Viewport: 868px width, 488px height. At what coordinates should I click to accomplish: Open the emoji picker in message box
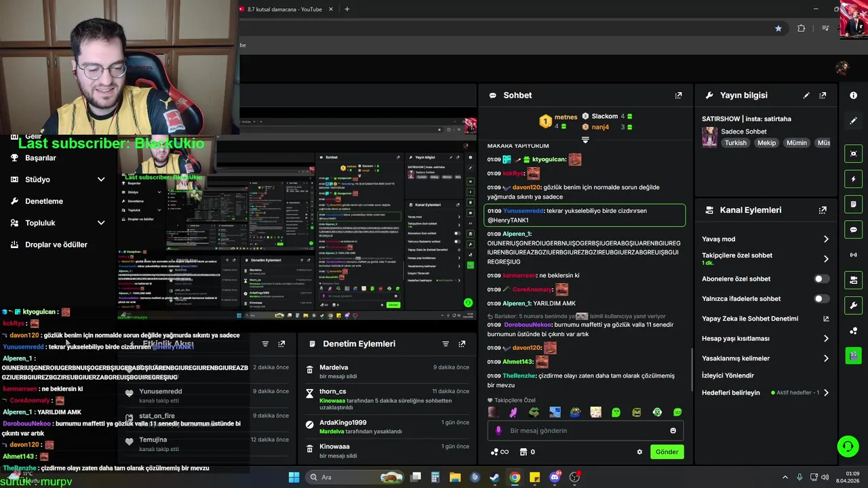point(673,430)
